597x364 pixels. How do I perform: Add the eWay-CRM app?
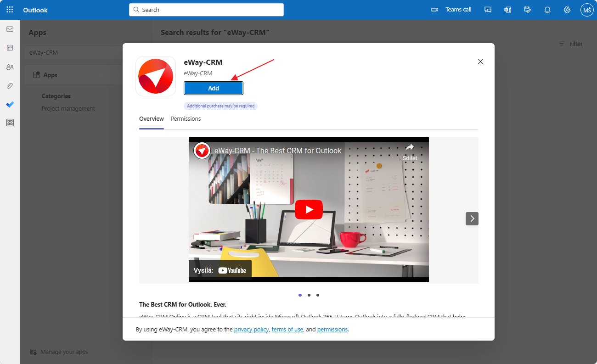[214, 88]
